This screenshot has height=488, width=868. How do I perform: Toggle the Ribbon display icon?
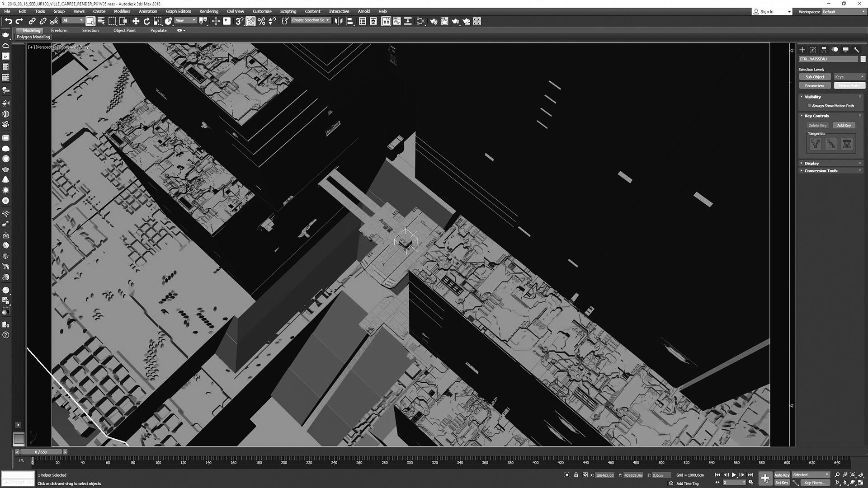386,21
